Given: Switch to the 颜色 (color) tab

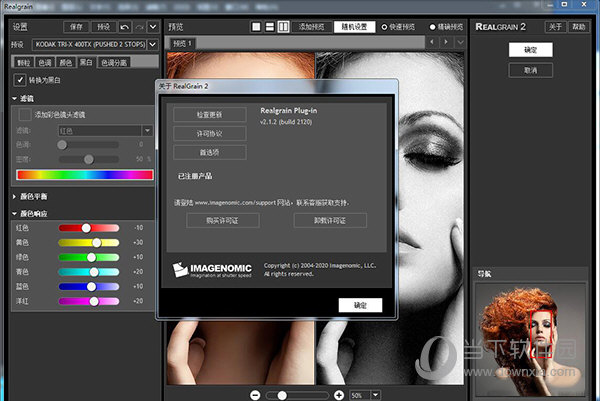Looking at the screenshot, I should point(66,62).
